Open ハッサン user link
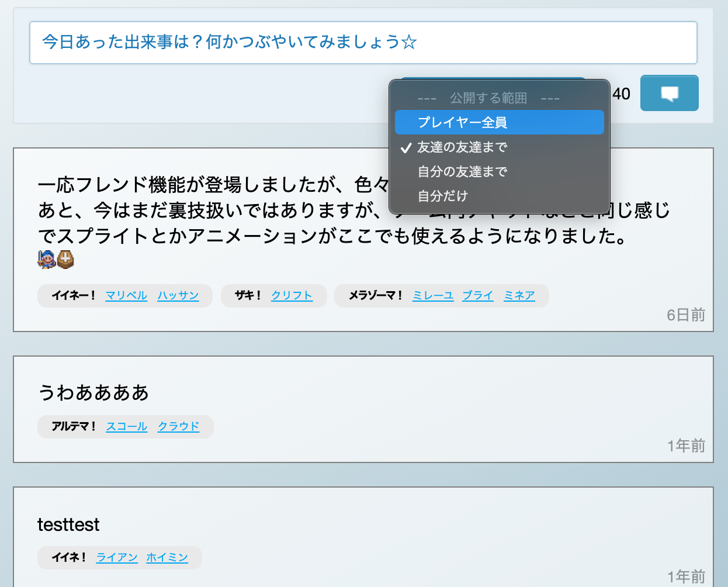 pos(178,296)
